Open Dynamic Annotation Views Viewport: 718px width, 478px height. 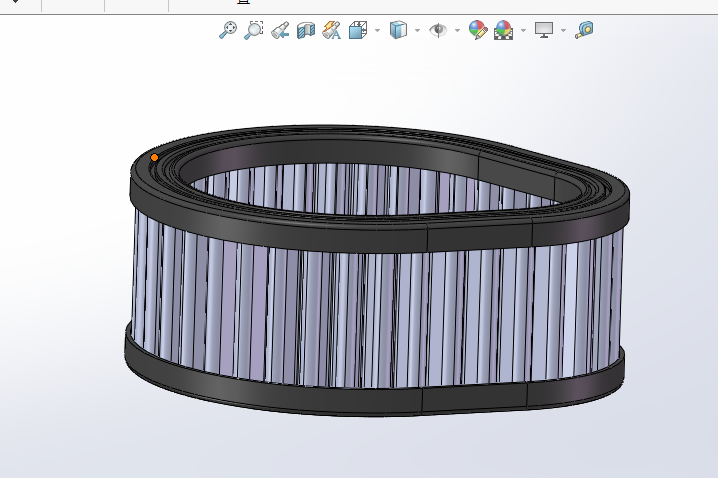click(332, 30)
